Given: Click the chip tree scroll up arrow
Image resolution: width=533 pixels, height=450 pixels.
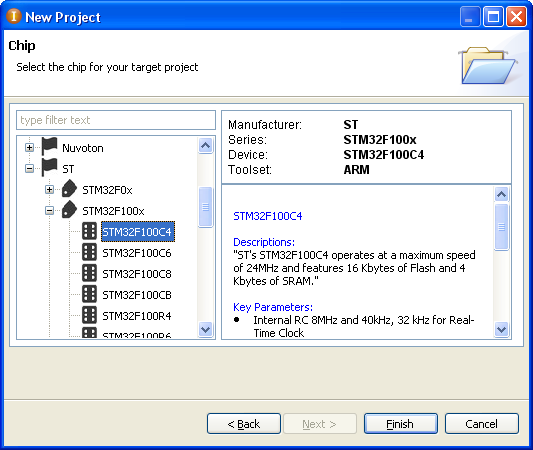Looking at the screenshot, I should tap(205, 146).
